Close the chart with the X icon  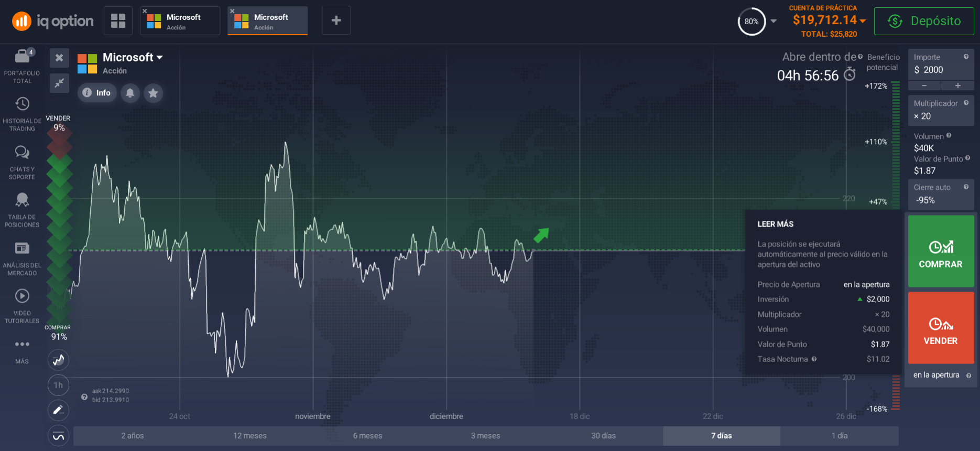[x=59, y=58]
